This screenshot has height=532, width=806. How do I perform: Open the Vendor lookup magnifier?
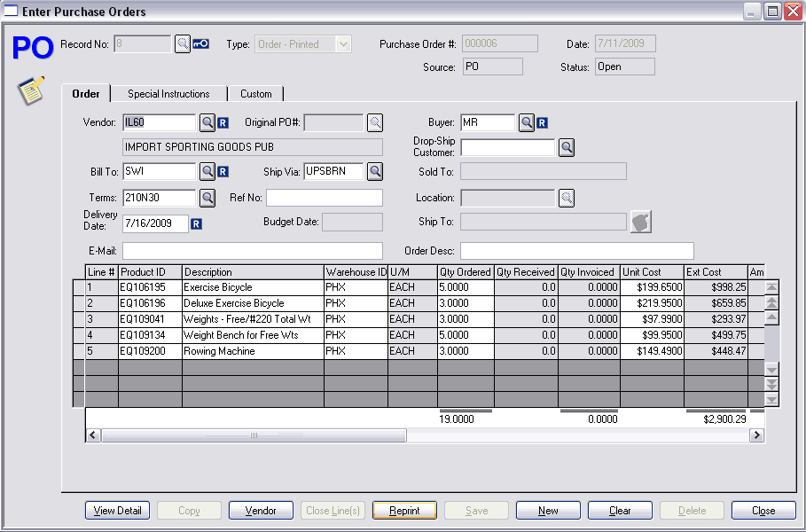[207, 122]
